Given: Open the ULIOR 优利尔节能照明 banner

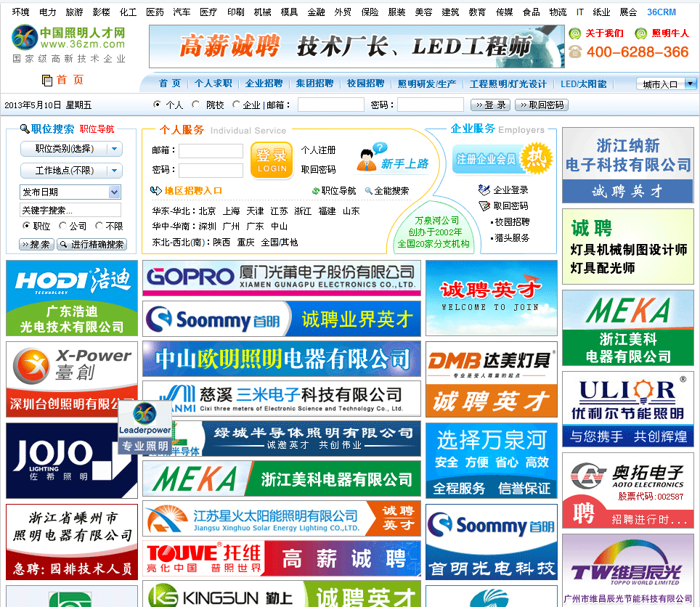Looking at the screenshot, I should 627,410.
